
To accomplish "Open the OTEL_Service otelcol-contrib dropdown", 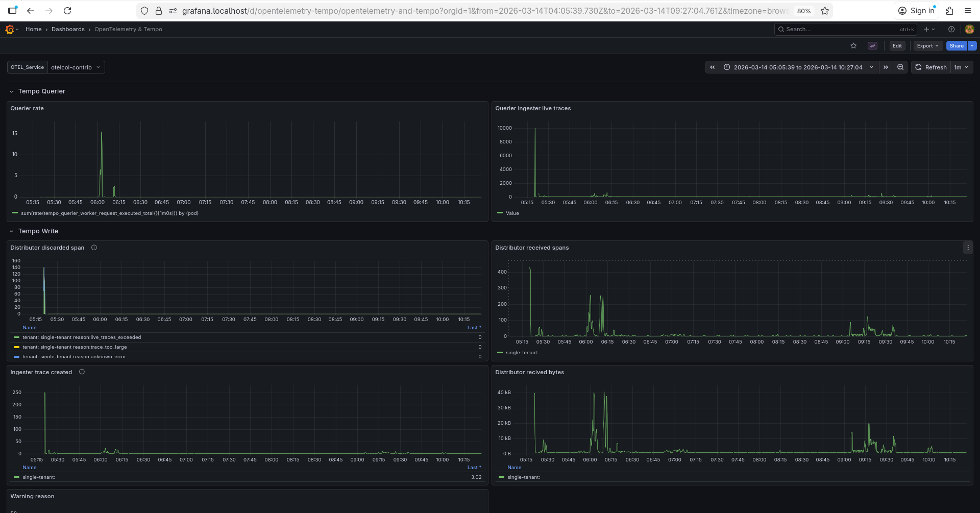I will (76, 67).
